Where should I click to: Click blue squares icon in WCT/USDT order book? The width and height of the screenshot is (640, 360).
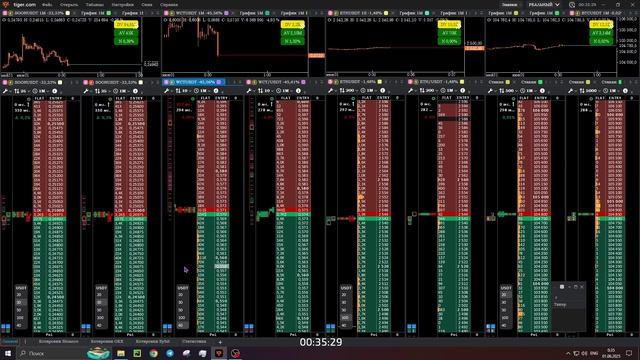click(249, 327)
